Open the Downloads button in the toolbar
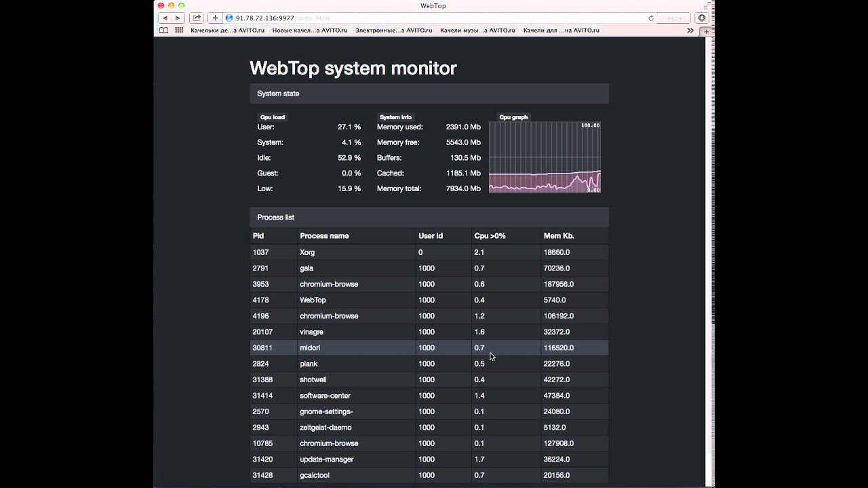868x488 pixels. click(702, 18)
